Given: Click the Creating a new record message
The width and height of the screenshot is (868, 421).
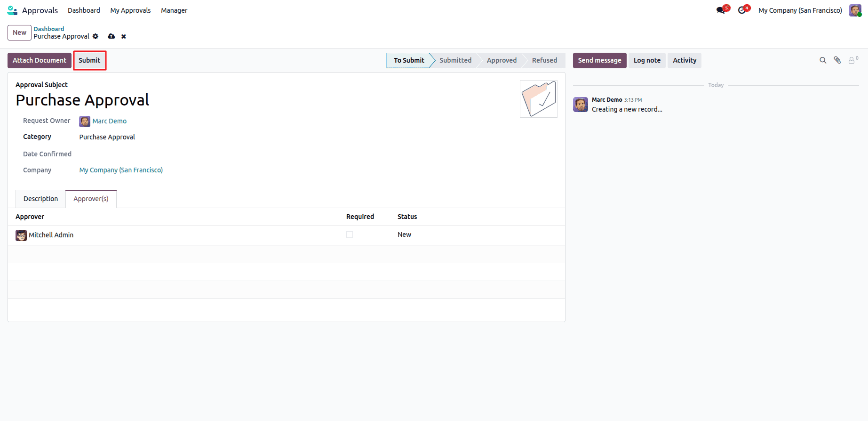Looking at the screenshot, I should coord(627,109).
